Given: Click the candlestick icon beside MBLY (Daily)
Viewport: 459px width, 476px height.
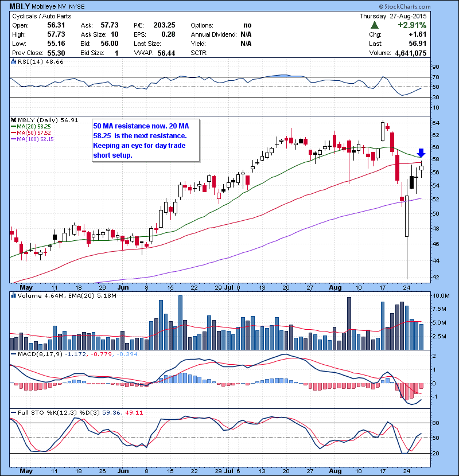Looking at the screenshot, I should [13, 120].
